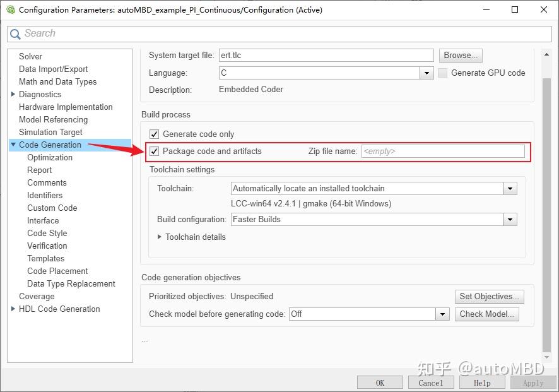Select Solver in the category tree

click(x=30, y=56)
